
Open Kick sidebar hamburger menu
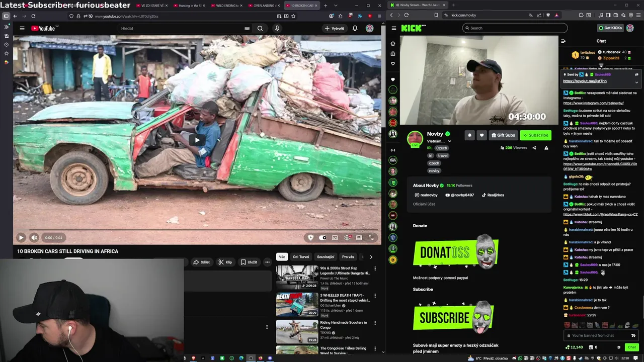[x=394, y=28]
